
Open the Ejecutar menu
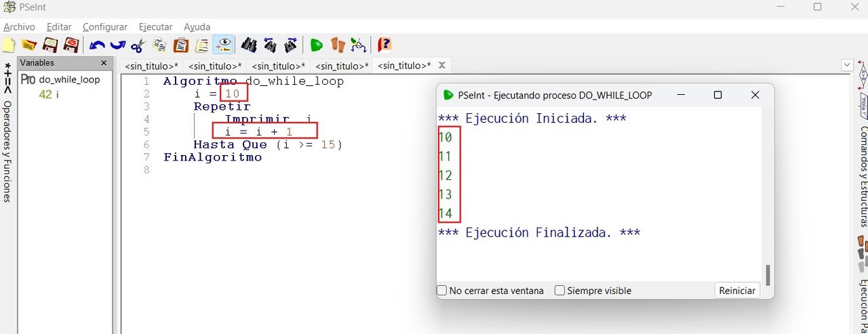(x=155, y=27)
